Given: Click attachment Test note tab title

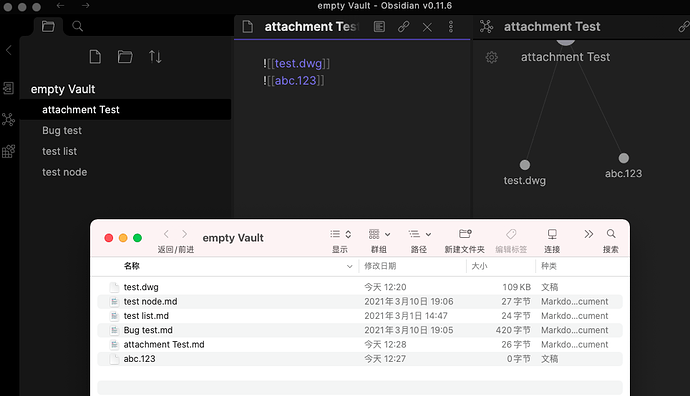Looking at the screenshot, I should tap(312, 27).
